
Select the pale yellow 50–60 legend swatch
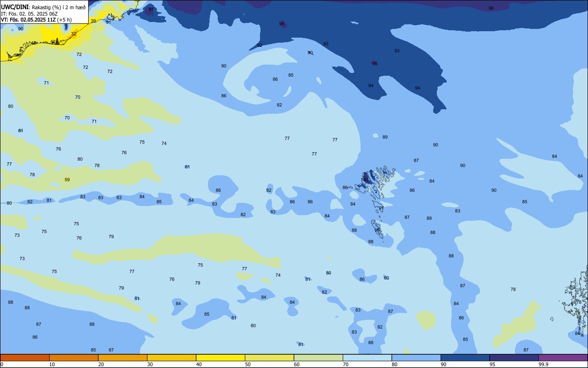[x=269, y=357]
